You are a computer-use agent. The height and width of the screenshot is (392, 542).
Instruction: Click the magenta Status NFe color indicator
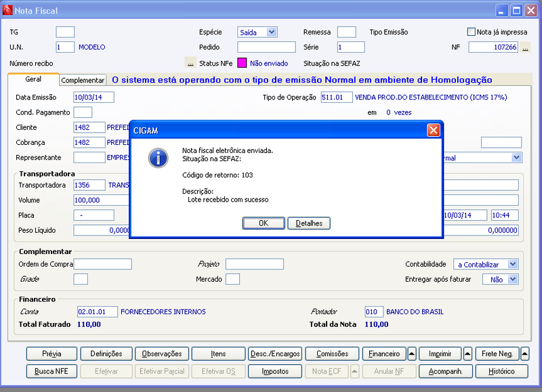coord(242,63)
